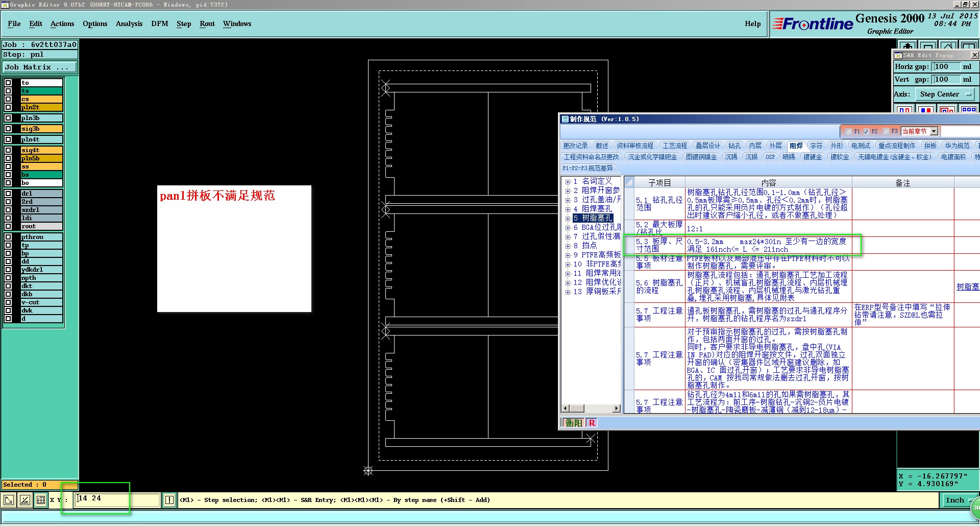Click the exclamation mark icon by coordinate field
This screenshot has height=527, width=980.
pyautogui.click(x=169, y=500)
